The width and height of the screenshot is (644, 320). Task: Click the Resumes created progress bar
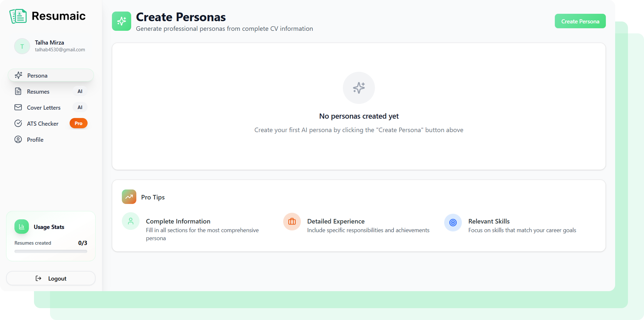coord(51,251)
